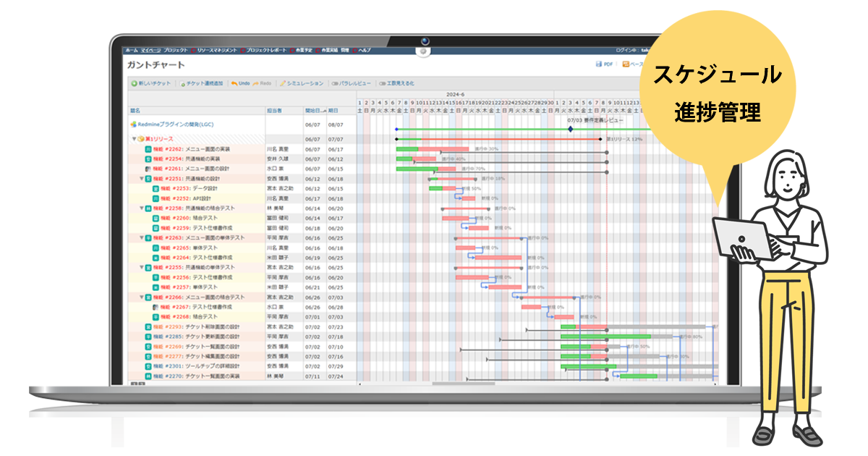This screenshot has width=868, height=456.
Task: Collapse ticket #2266 メニュー画面の結合テスト subtree
Action: pos(142,297)
